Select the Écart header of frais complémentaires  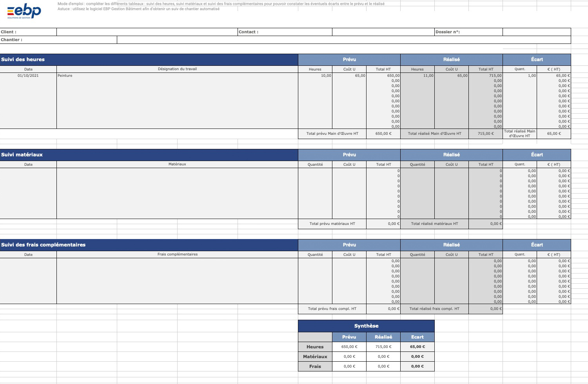click(537, 245)
